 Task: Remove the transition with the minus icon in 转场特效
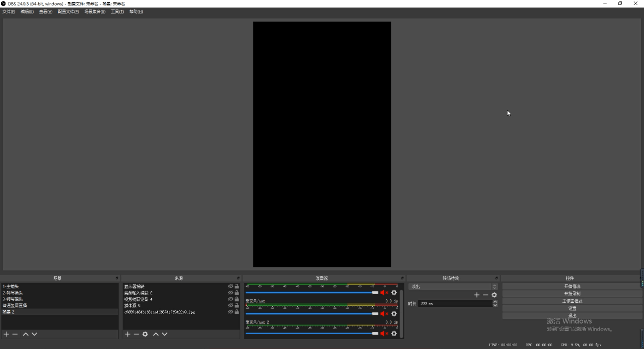485,295
